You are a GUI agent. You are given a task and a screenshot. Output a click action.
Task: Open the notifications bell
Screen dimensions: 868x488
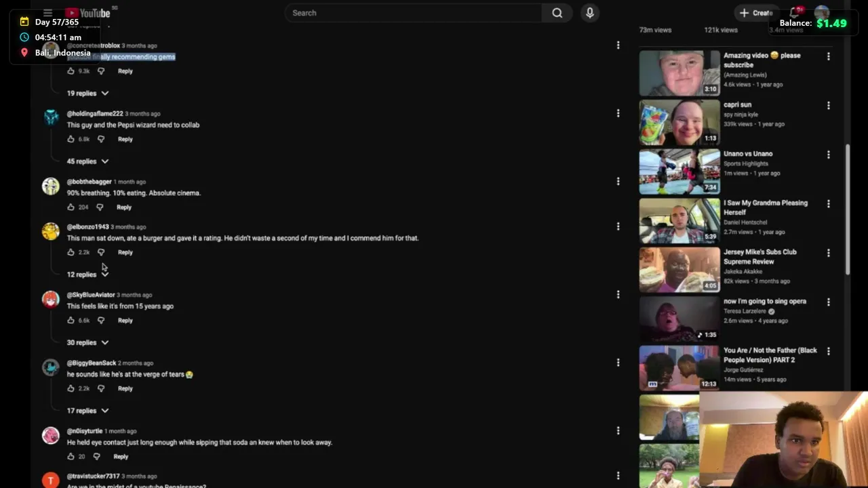click(x=795, y=13)
